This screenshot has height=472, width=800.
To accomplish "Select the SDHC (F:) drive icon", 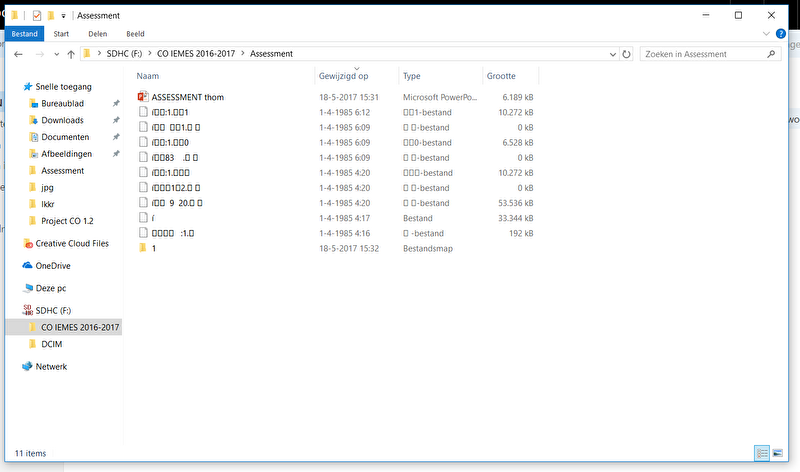I will (x=29, y=310).
